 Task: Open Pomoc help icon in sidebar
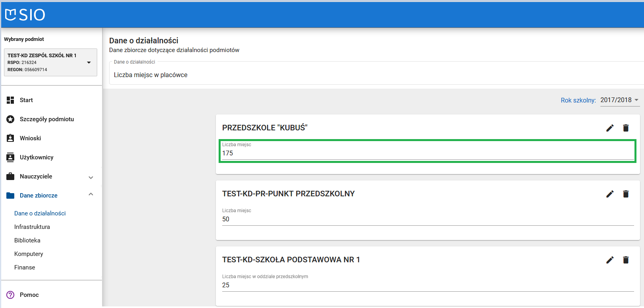click(x=10, y=295)
